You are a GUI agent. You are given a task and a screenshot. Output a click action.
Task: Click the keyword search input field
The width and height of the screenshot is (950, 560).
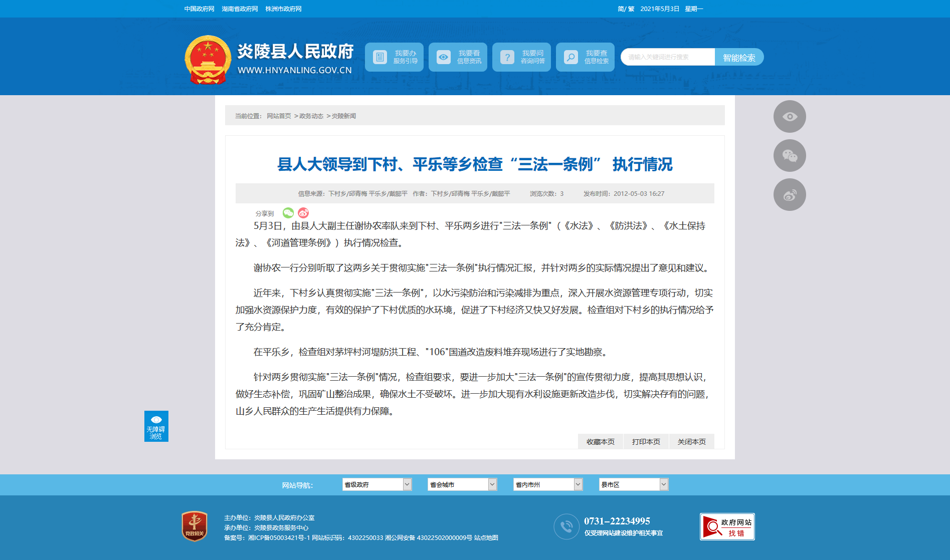pos(668,57)
